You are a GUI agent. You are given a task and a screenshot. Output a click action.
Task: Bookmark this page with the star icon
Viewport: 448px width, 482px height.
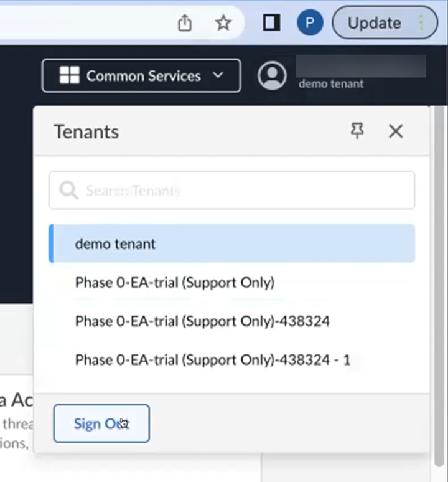(x=223, y=23)
